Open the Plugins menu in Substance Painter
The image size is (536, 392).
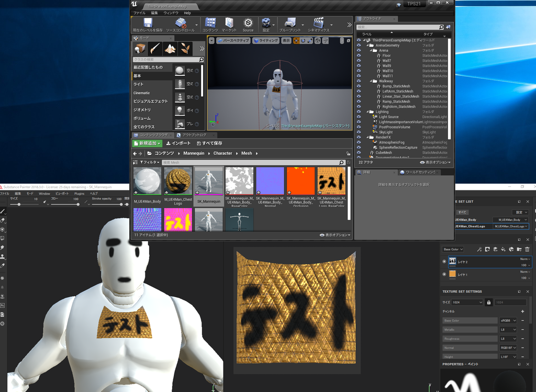coord(80,194)
